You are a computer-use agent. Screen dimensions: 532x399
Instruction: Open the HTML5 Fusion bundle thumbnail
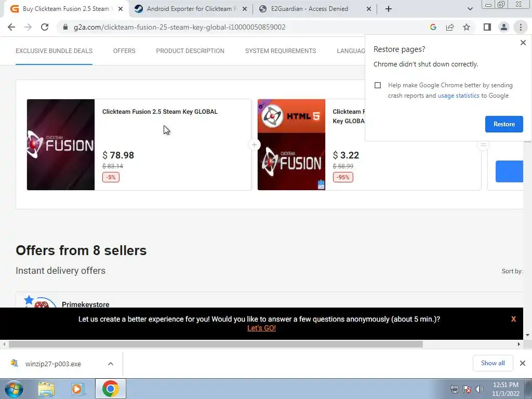pos(291,144)
